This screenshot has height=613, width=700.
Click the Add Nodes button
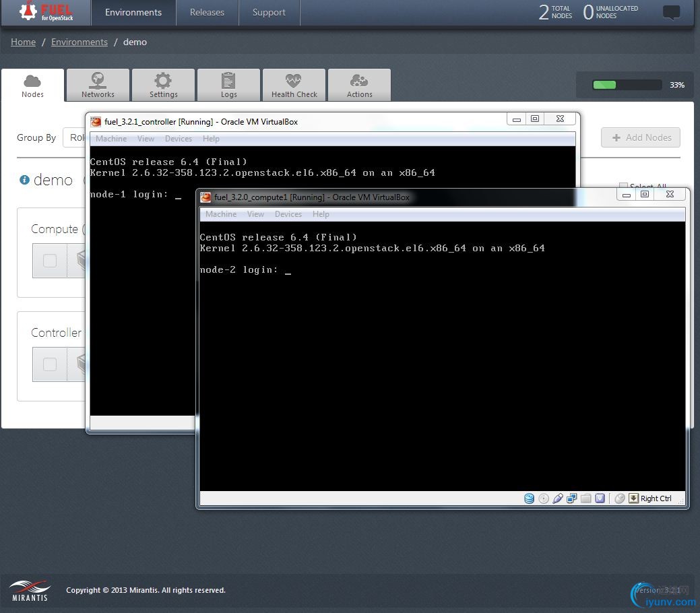[641, 137]
